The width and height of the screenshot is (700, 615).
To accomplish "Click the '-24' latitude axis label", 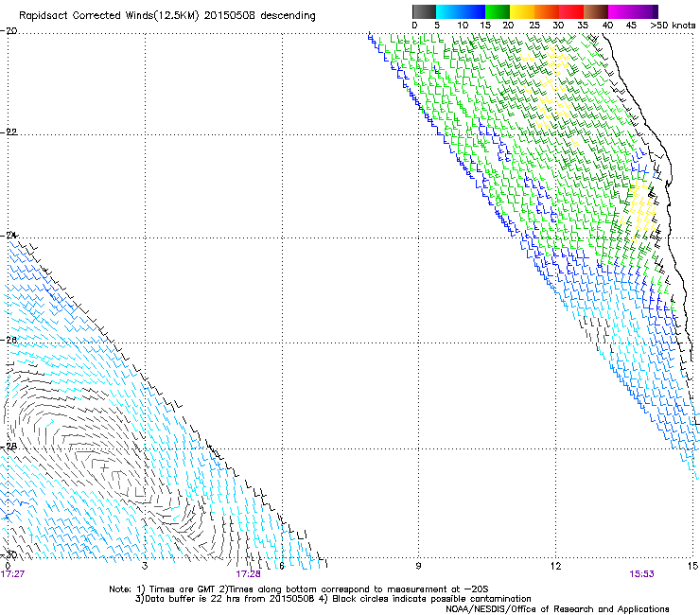I will tap(9, 235).
